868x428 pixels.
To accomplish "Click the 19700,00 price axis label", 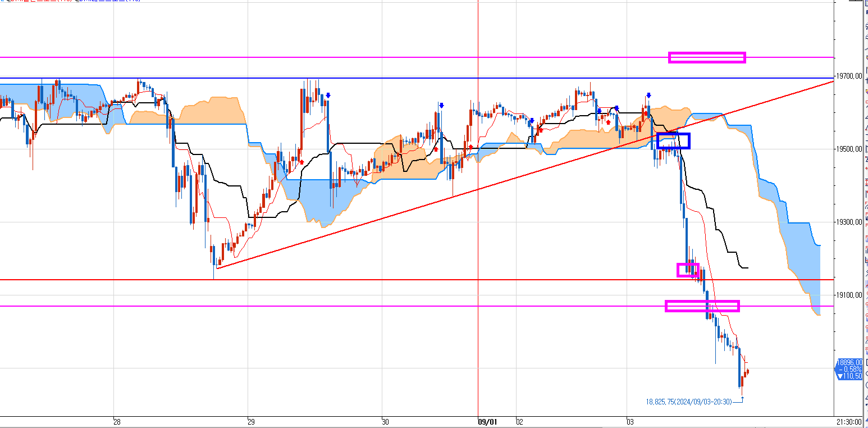I will [851, 76].
